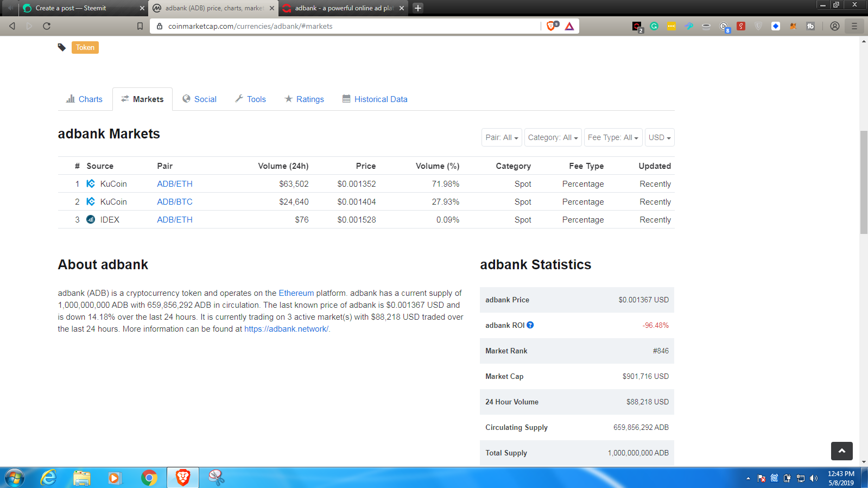Open Snipping Tool from the taskbar
The height and width of the screenshot is (488, 868).
[217, 478]
